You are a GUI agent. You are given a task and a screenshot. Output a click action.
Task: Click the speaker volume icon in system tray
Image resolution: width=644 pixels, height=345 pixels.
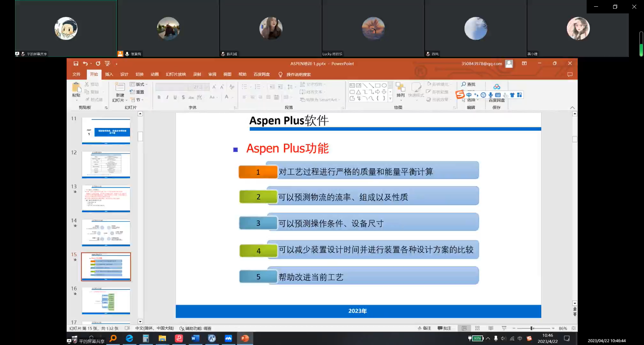point(503,338)
